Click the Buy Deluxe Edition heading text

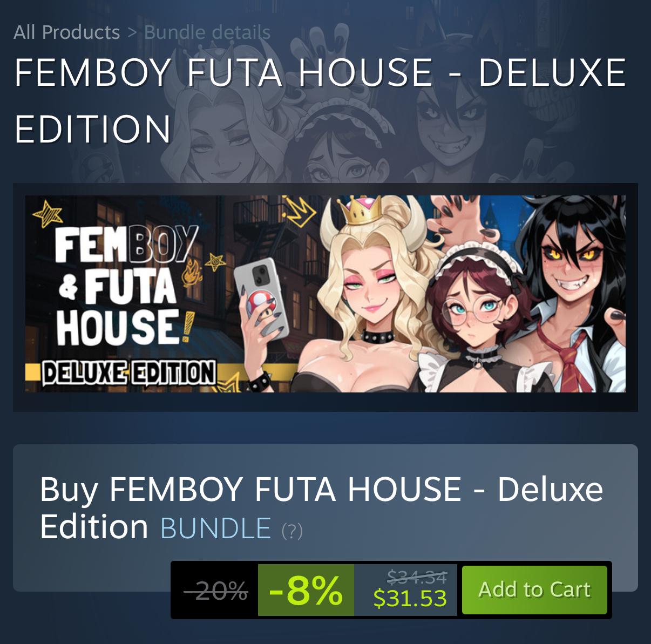[x=321, y=507]
